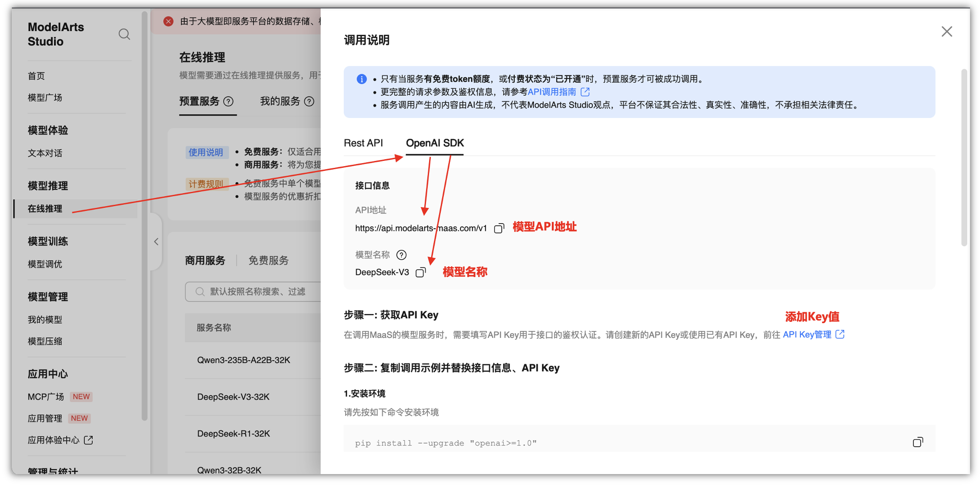
Task: Open 模型广场 in sidebar
Action: click(45, 97)
